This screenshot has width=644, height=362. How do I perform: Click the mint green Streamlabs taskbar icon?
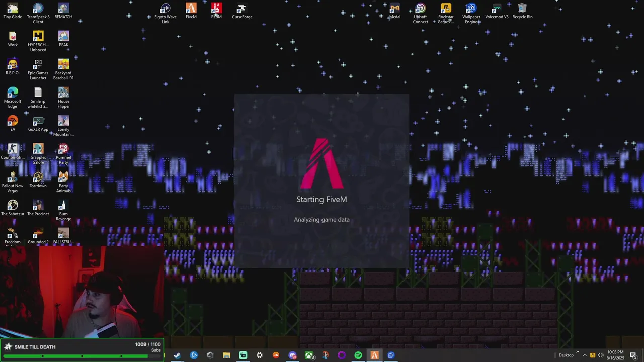click(x=243, y=355)
